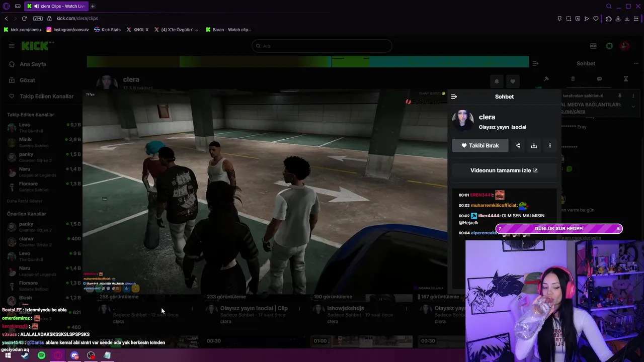Click the Opera player arrow icon
644x362 pixels.
(587, 19)
